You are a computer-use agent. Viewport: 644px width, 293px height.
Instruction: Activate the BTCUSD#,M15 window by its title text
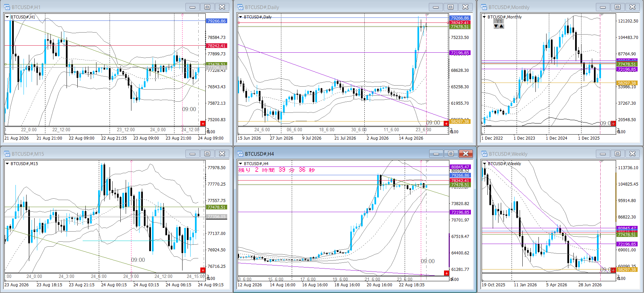[x=28, y=154]
